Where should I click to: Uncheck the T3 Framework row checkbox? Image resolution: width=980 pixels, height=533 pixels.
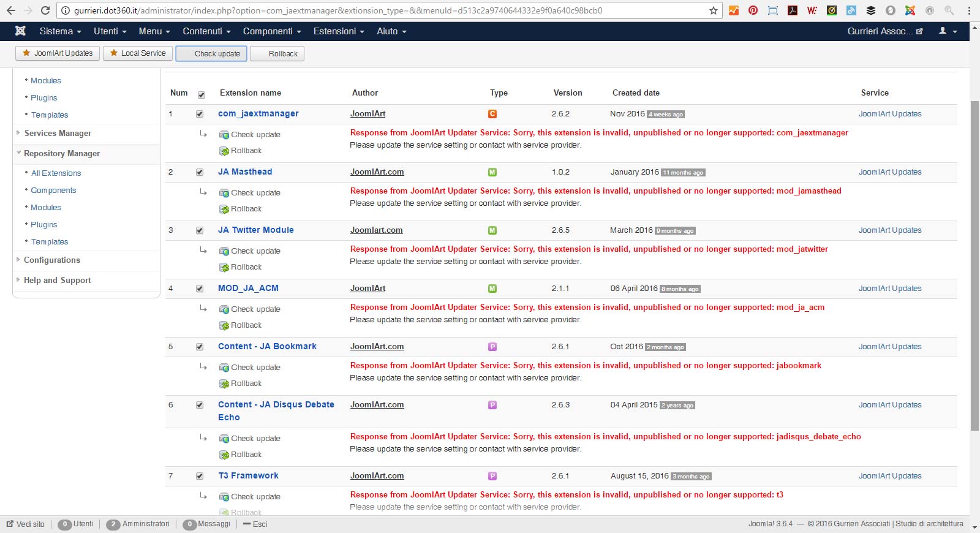click(x=199, y=476)
